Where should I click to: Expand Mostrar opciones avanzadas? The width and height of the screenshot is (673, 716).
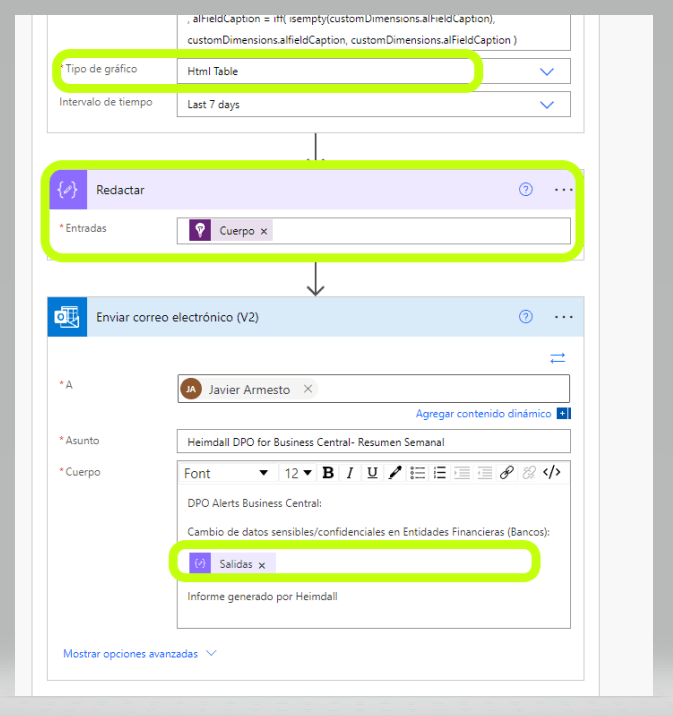(x=139, y=653)
